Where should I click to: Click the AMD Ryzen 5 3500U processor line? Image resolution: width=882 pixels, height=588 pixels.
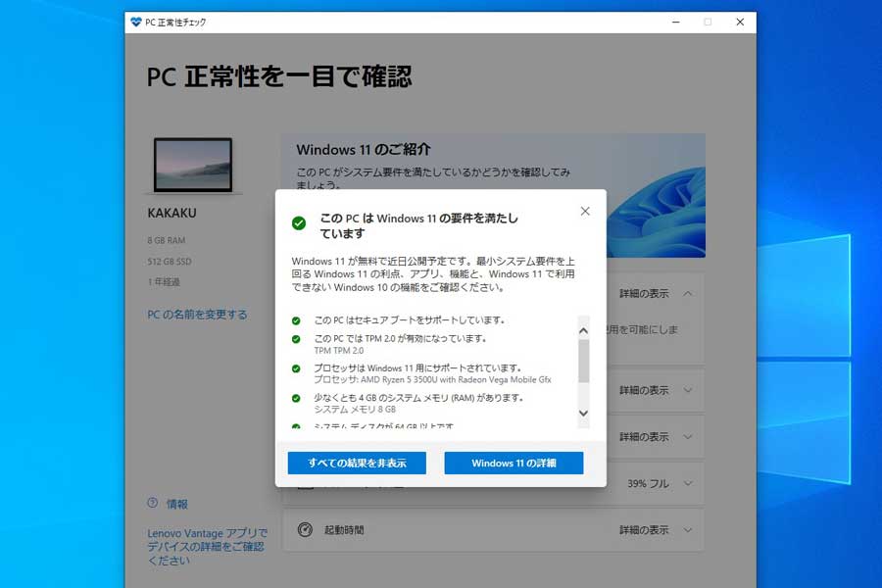point(432,380)
